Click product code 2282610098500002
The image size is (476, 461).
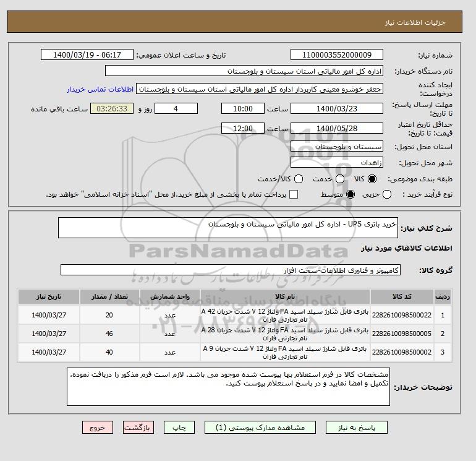coord(402,352)
